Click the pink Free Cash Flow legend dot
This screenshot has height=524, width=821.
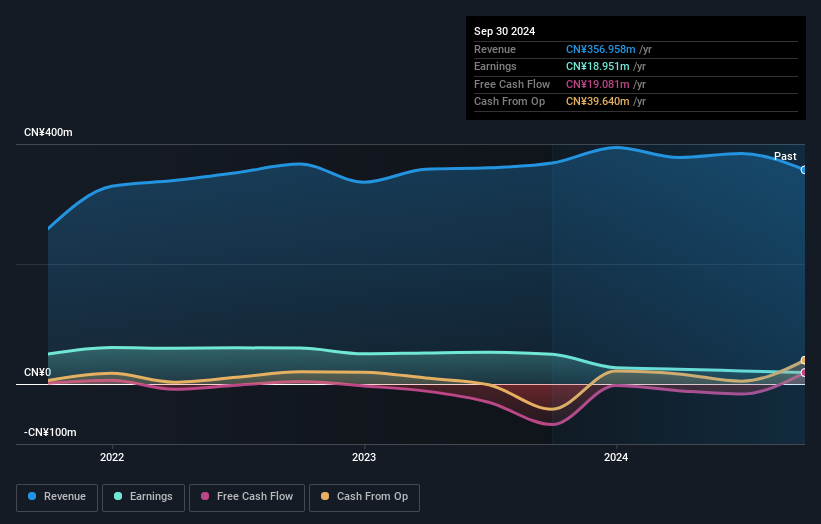[205, 496]
